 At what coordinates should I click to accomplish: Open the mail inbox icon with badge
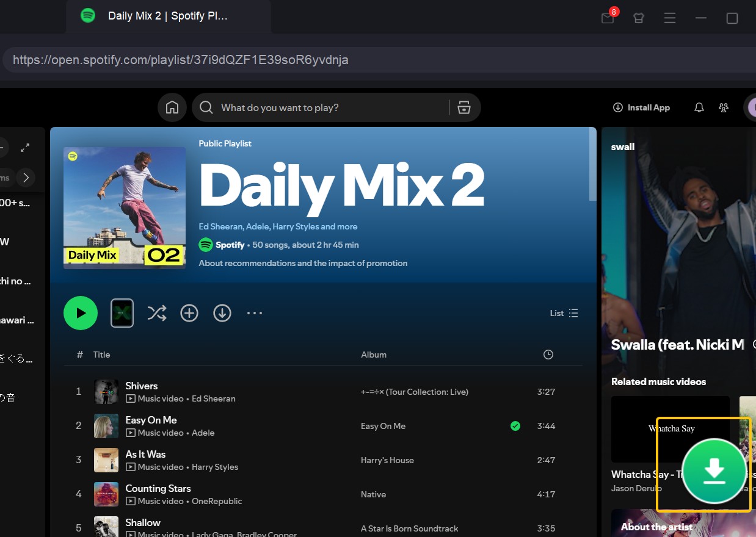pos(607,18)
